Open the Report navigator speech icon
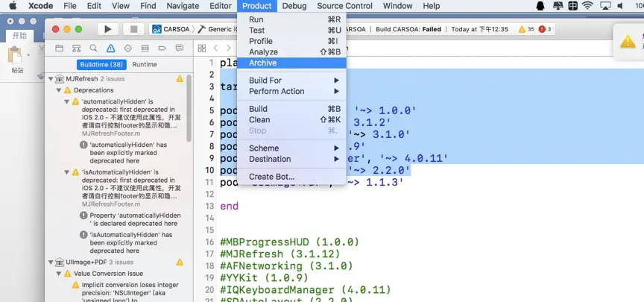The width and height of the screenshot is (644, 302). [180, 48]
